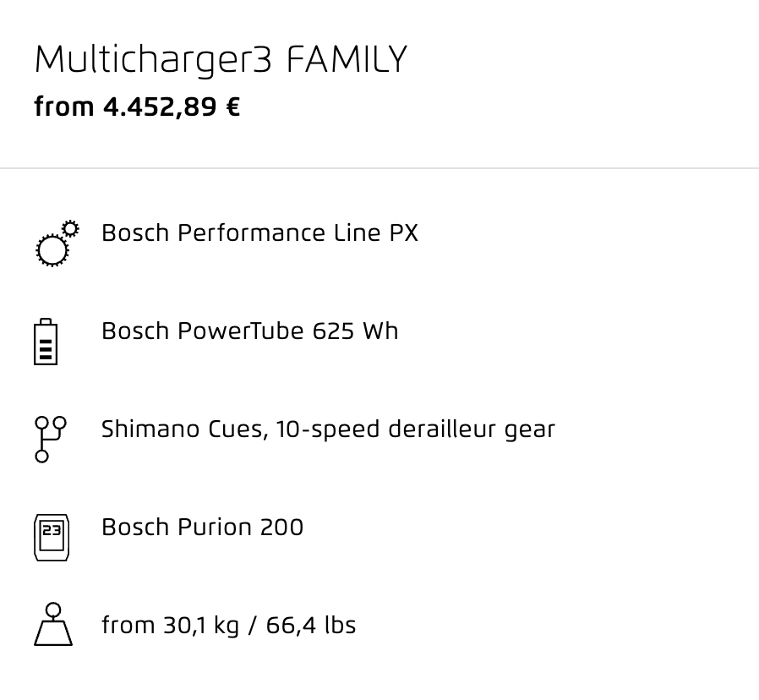Click the 625 Wh capacity value
The height and width of the screenshot is (700, 759).
355,331
